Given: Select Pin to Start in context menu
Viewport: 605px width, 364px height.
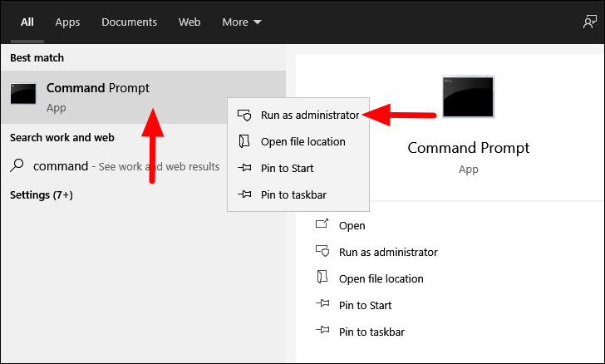Looking at the screenshot, I should (298, 169).
